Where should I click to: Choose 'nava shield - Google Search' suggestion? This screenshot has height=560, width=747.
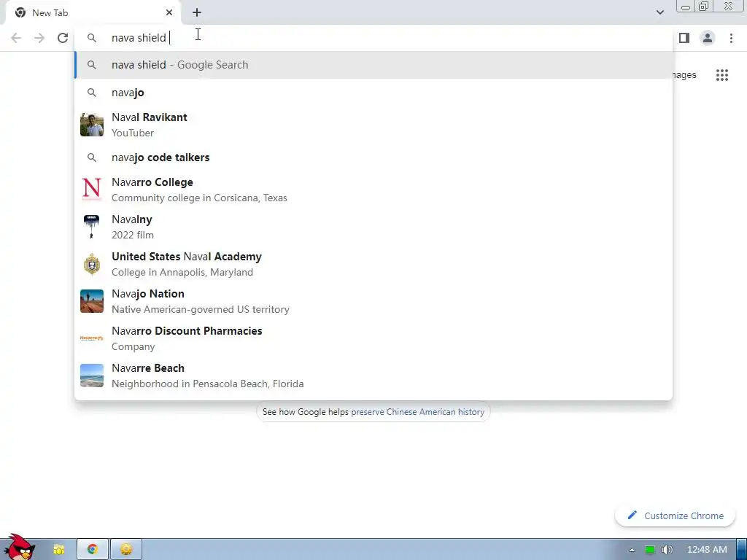tap(373, 65)
